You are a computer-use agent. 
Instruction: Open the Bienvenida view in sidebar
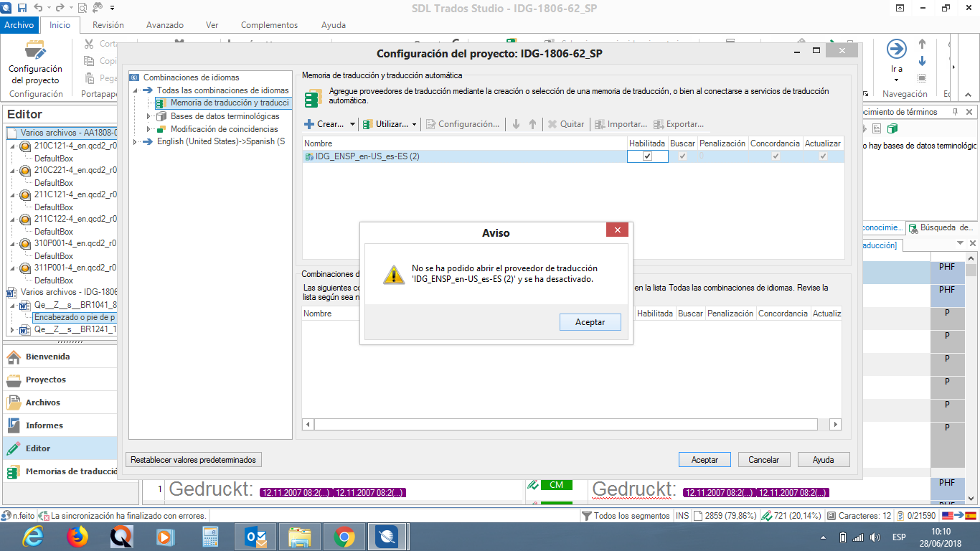tap(60, 357)
